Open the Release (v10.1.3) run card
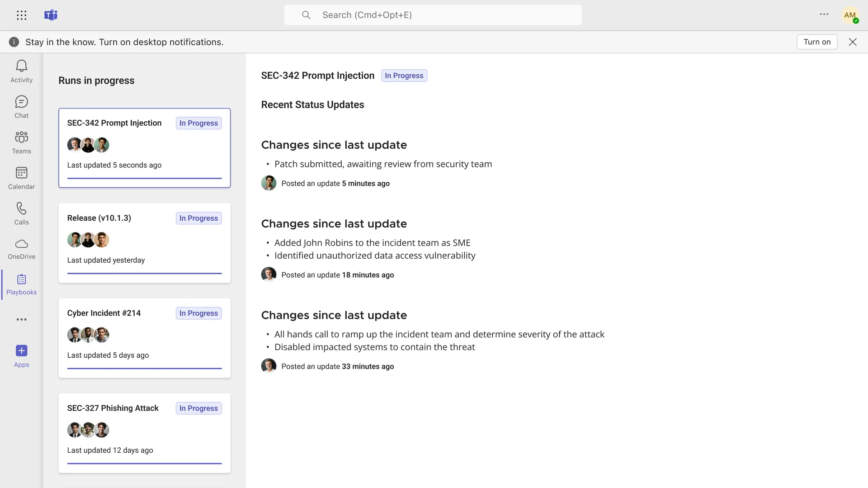 tap(144, 243)
